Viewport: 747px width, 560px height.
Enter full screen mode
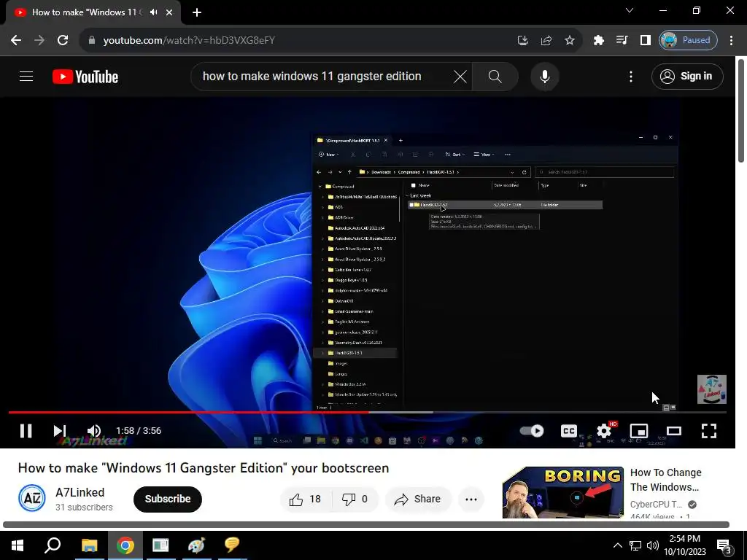(x=709, y=430)
